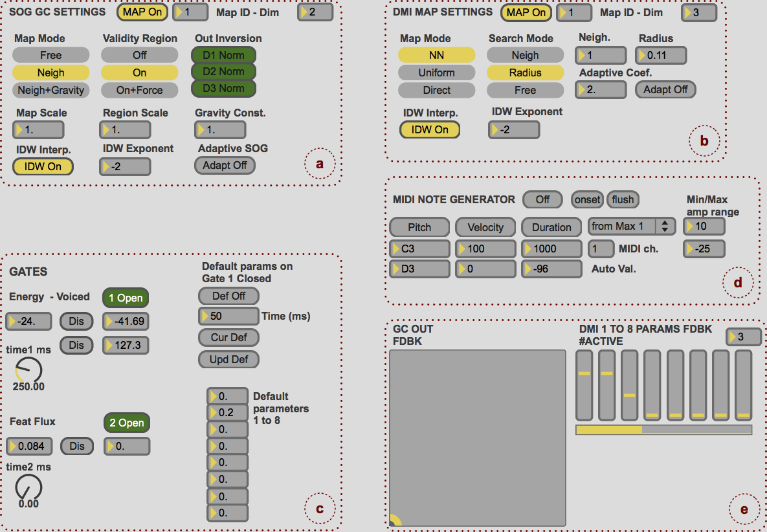Click the duration value 1000
Image resolution: width=767 pixels, height=532 pixels.
(x=551, y=249)
